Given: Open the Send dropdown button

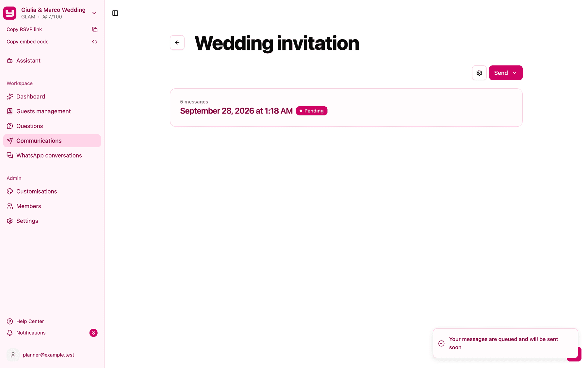Looking at the screenshot, I should [506, 73].
